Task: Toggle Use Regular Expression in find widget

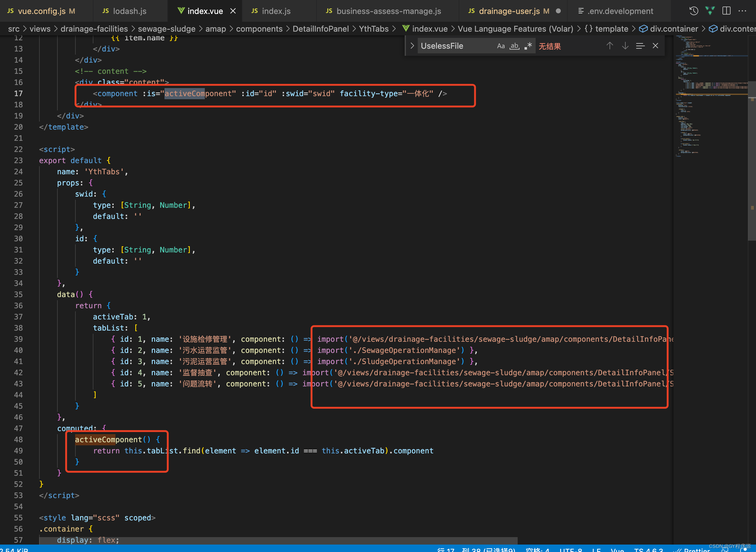Action: coord(528,46)
